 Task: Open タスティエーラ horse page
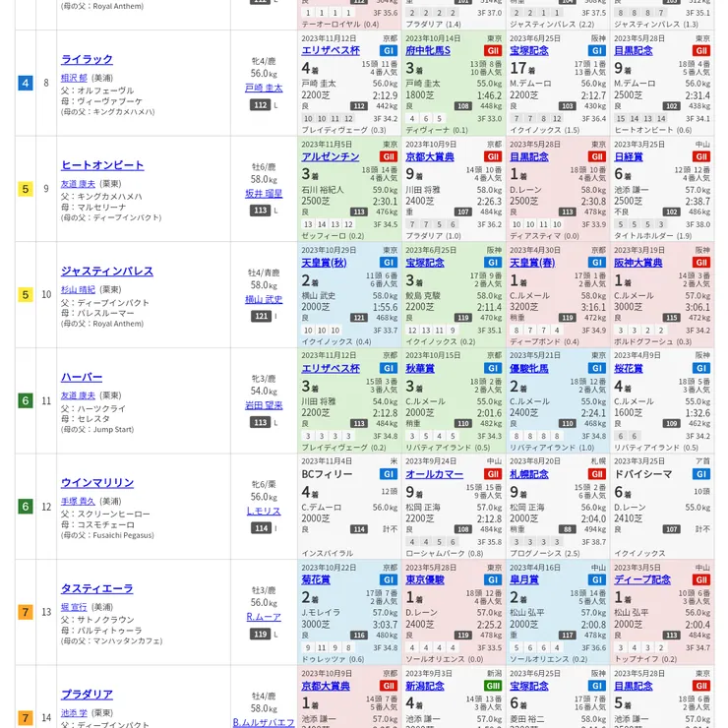click(97, 588)
